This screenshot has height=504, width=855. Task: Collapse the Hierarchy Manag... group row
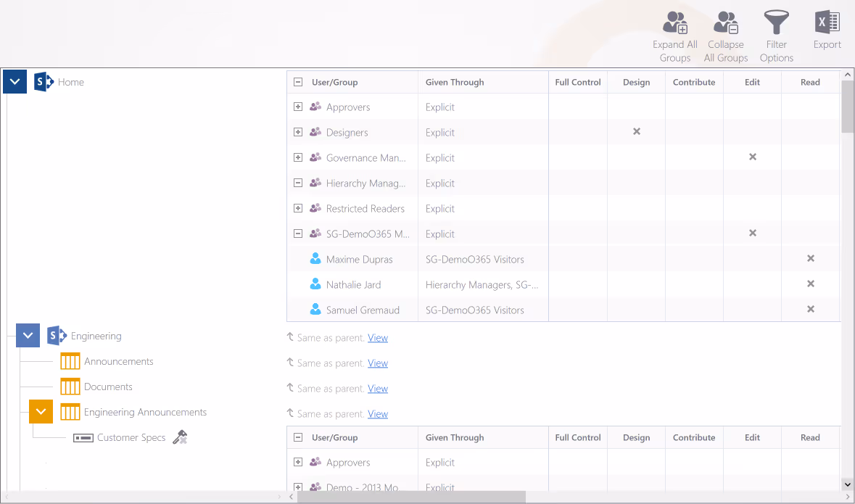298,183
